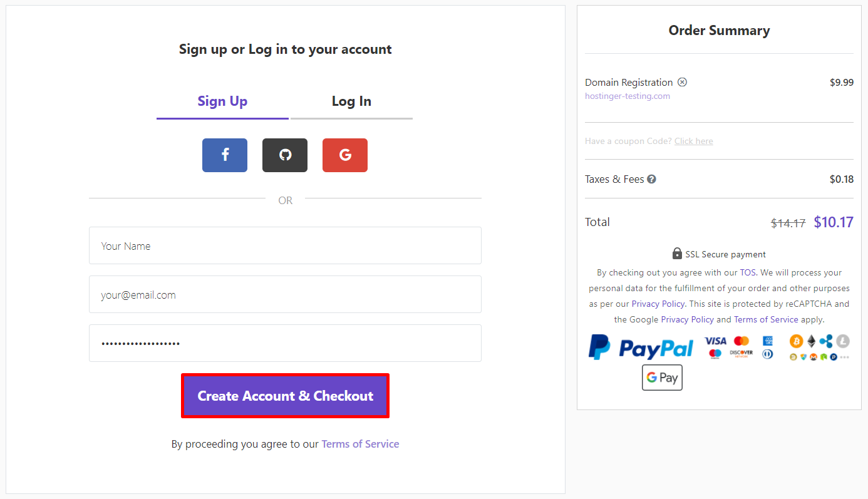Click the email address input field
This screenshot has width=868, height=499.
285,294
